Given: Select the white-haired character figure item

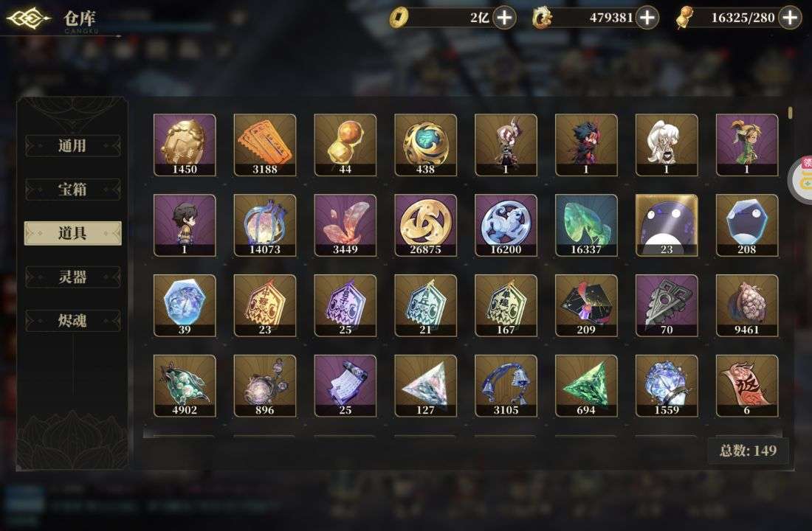Looking at the screenshot, I should tap(667, 145).
